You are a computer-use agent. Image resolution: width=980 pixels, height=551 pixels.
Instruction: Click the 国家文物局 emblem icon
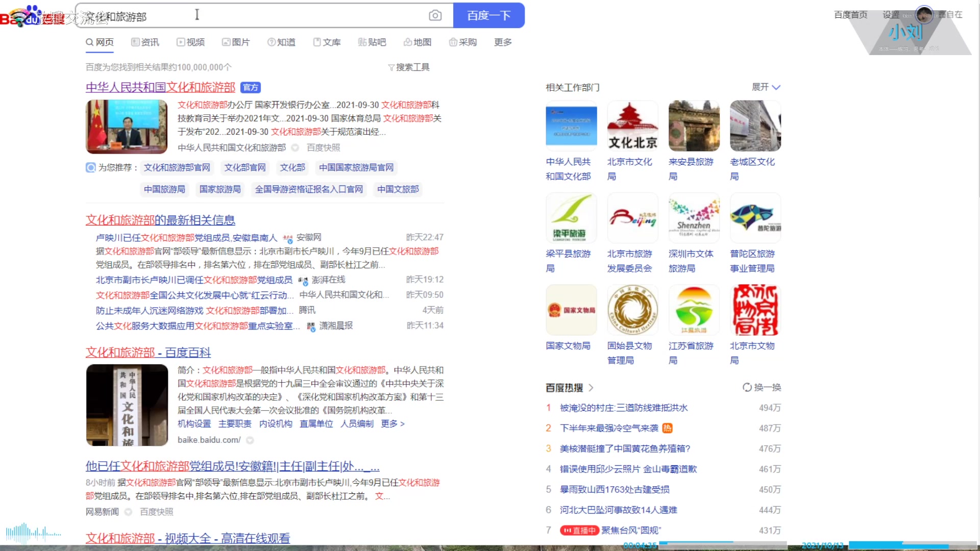571,310
